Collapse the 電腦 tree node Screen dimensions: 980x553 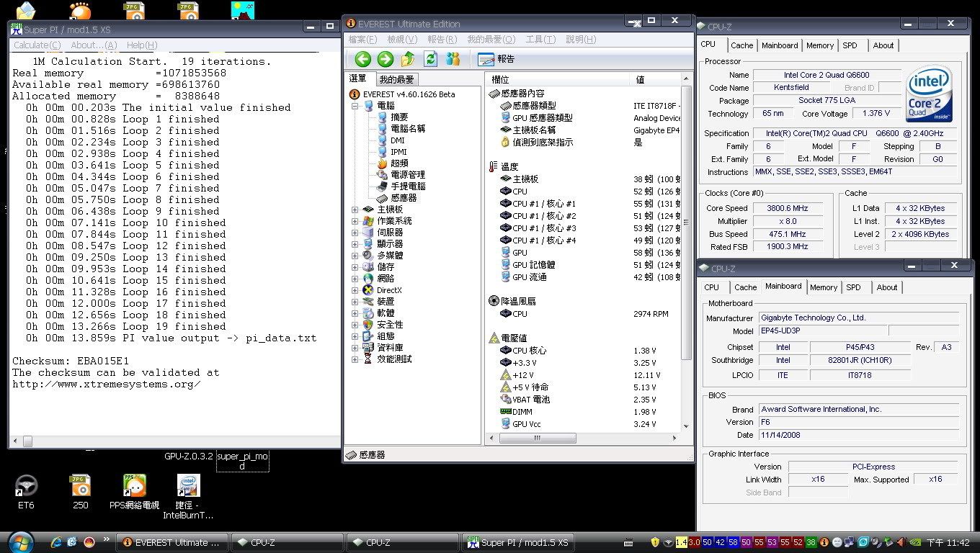pyautogui.click(x=355, y=106)
